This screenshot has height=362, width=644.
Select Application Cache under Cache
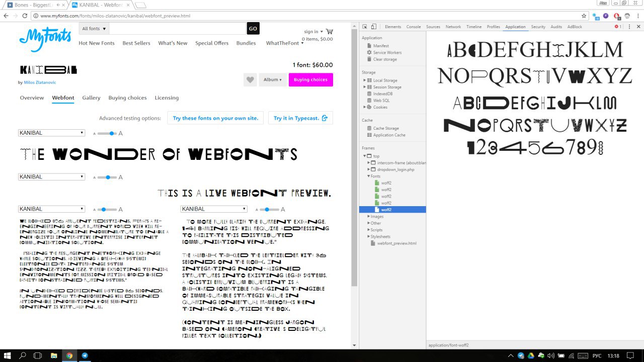click(x=389, y=135)
